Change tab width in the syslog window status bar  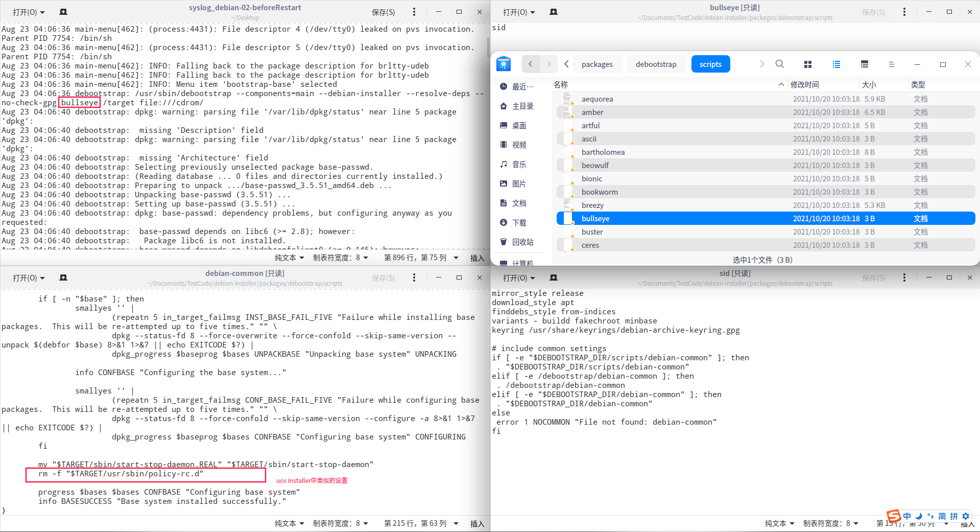pyautogui.click(x=341, y=258)
